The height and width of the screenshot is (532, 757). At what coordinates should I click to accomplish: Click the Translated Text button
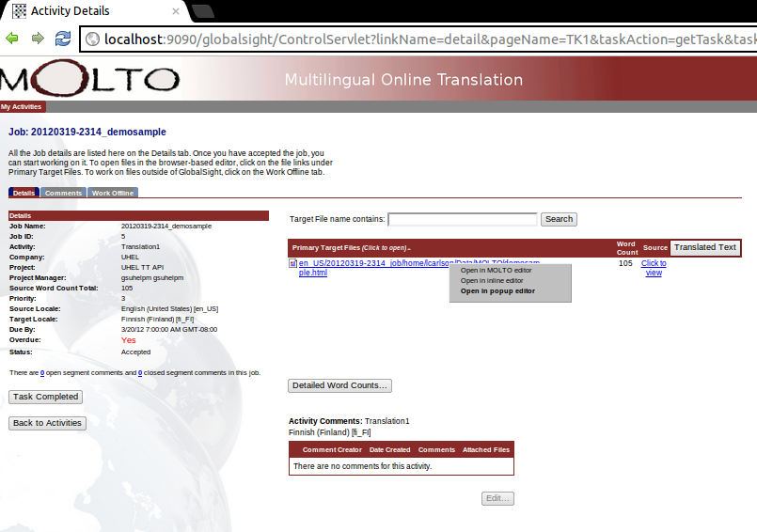coord(705,247)
